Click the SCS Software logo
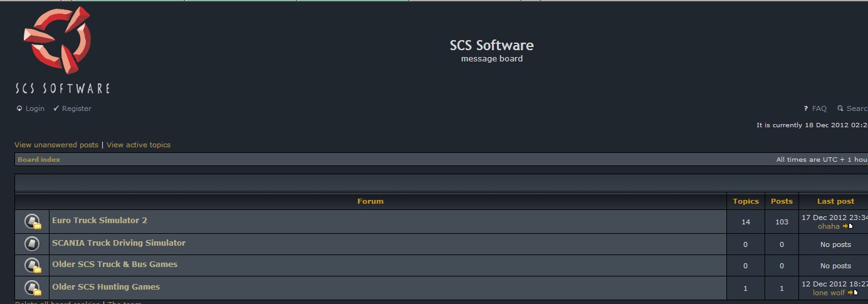Viewport: 868px width, 304px height. (x=62, y=50)
